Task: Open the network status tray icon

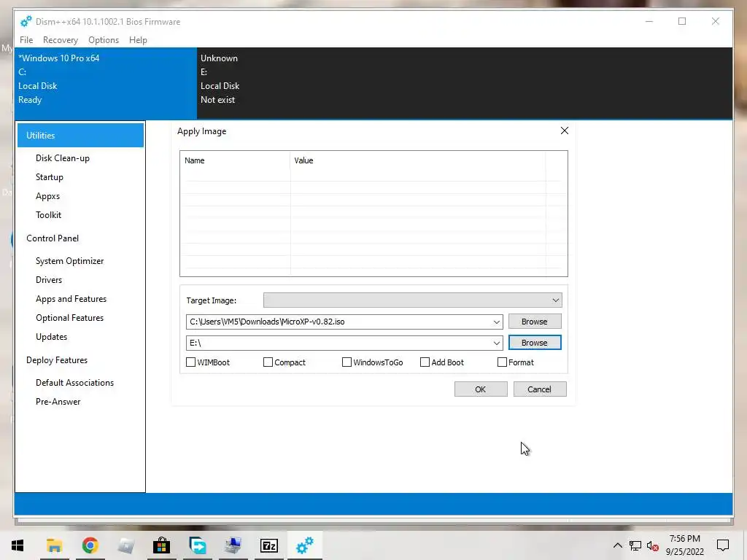Action: 635,545
